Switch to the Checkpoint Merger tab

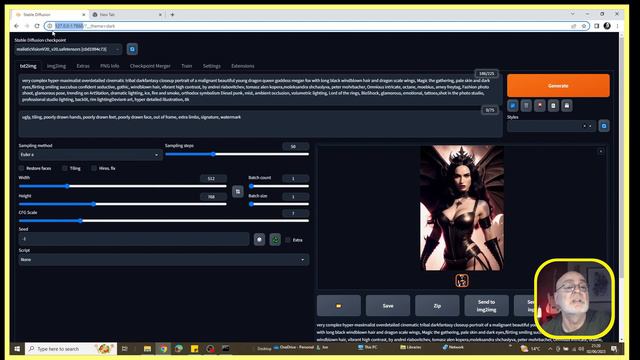tap(150, 66)
